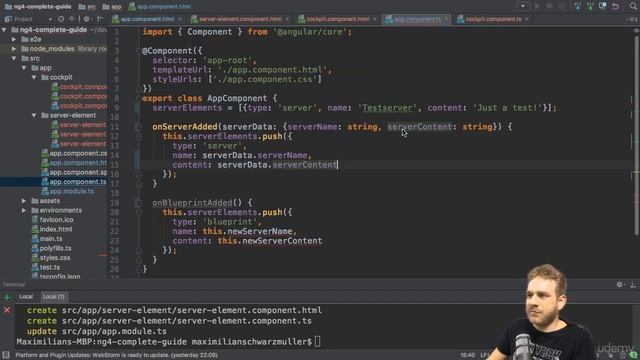The width and height of the screenshot is (640, 360).
Task: Expand the assets folder
Action: (24, 201)
